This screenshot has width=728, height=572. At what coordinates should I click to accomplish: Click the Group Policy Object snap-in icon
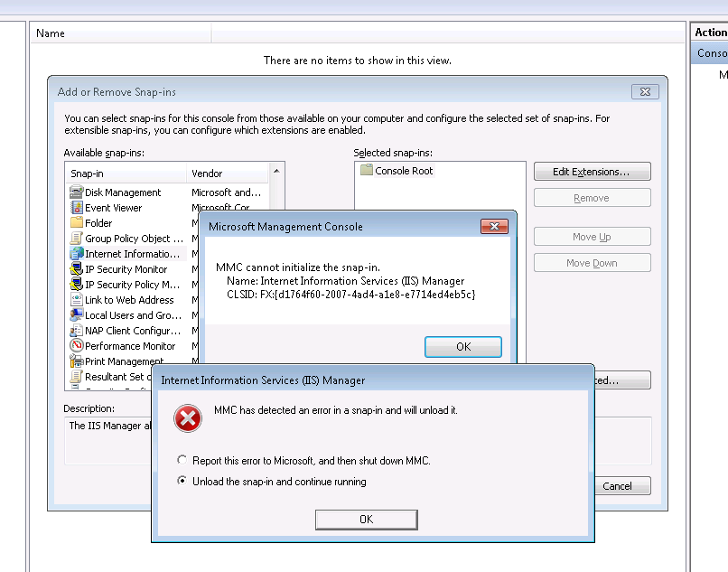tap(76, 238)
